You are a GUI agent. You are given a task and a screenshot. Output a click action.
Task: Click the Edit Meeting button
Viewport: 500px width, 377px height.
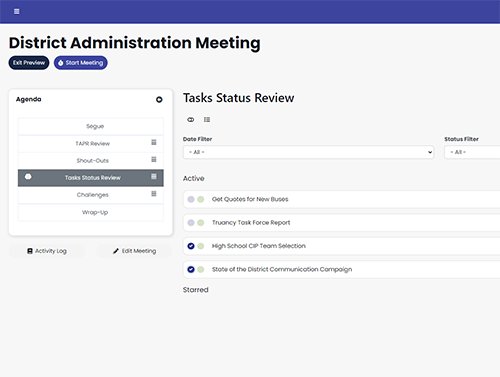pyautogui.click(x=134, y=251)
